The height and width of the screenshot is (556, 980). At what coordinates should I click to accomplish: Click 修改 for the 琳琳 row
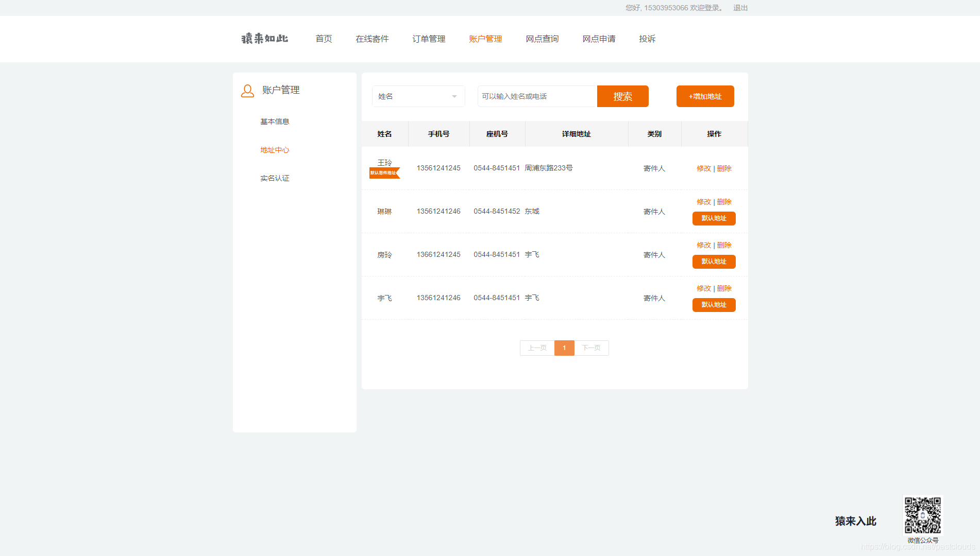point(704,202)
